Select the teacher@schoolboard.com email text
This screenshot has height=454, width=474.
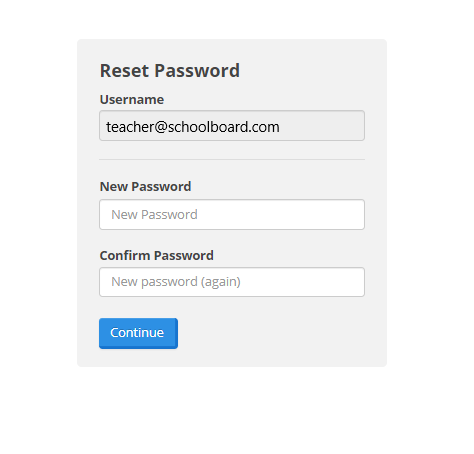(193, 127)
